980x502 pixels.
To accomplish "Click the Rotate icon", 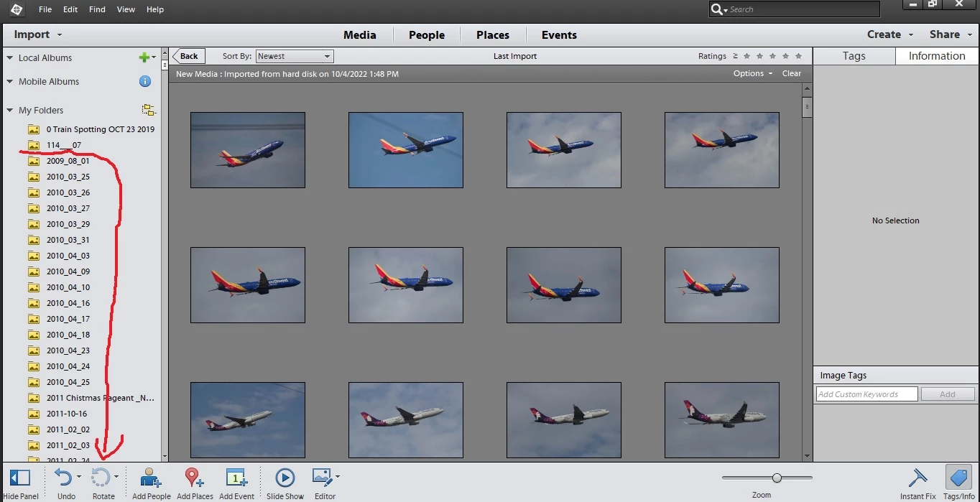I will [x=101, y=478].
